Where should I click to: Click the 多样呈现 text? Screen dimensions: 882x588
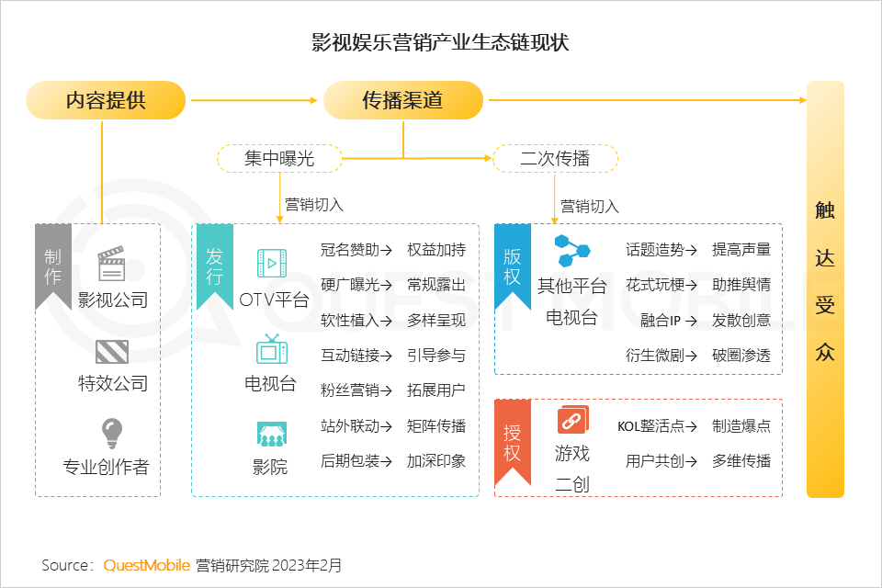coord(436,320)
